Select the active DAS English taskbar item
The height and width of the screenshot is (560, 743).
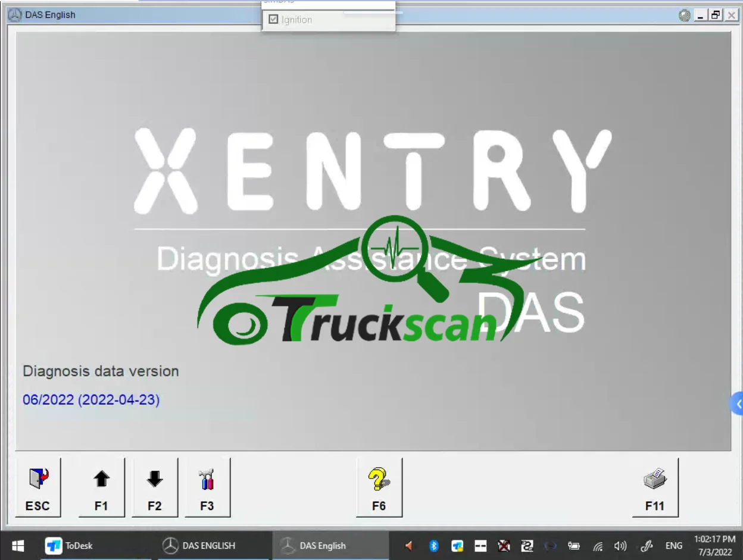[x=330, y=546]
